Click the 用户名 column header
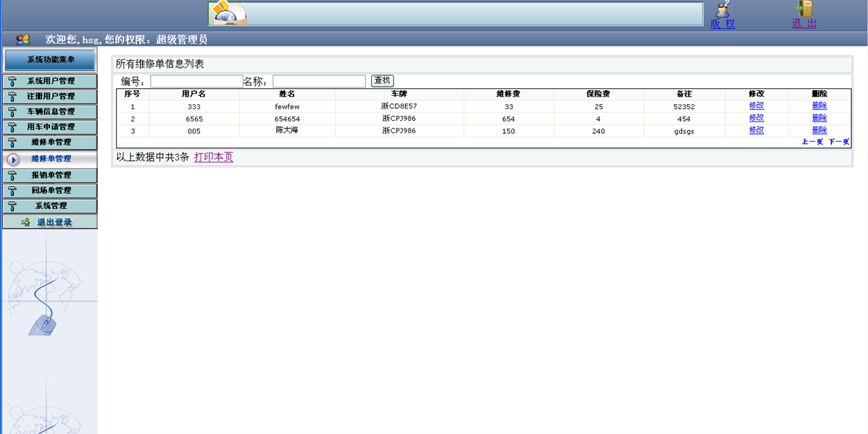 (x=194, y=94)
